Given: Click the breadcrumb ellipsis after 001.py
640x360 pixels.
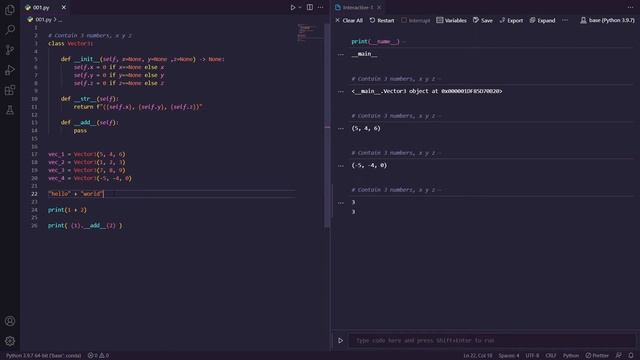Looking at the screenshot, I should point(60,20).
